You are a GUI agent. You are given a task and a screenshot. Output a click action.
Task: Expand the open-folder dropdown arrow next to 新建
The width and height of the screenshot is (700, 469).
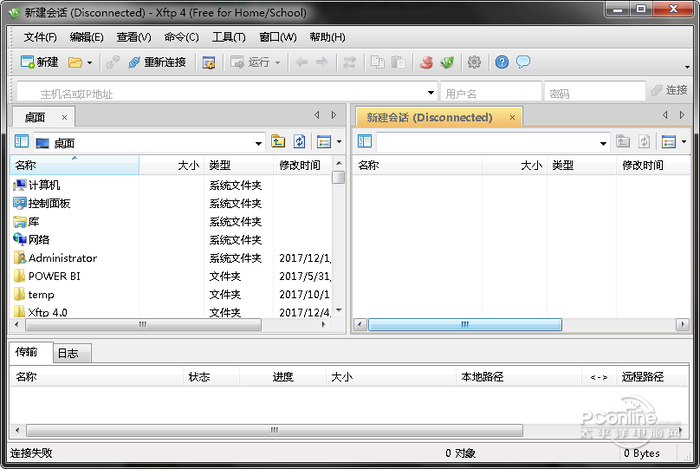tap(89, 63)
